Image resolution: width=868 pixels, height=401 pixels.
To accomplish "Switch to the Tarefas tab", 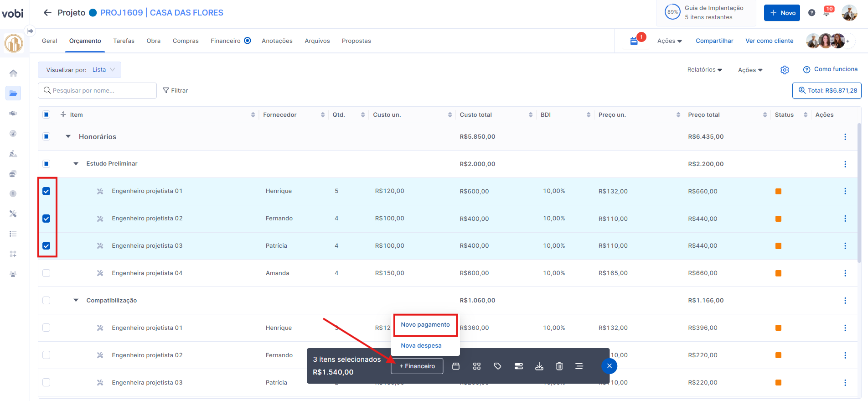I will 124,41.
